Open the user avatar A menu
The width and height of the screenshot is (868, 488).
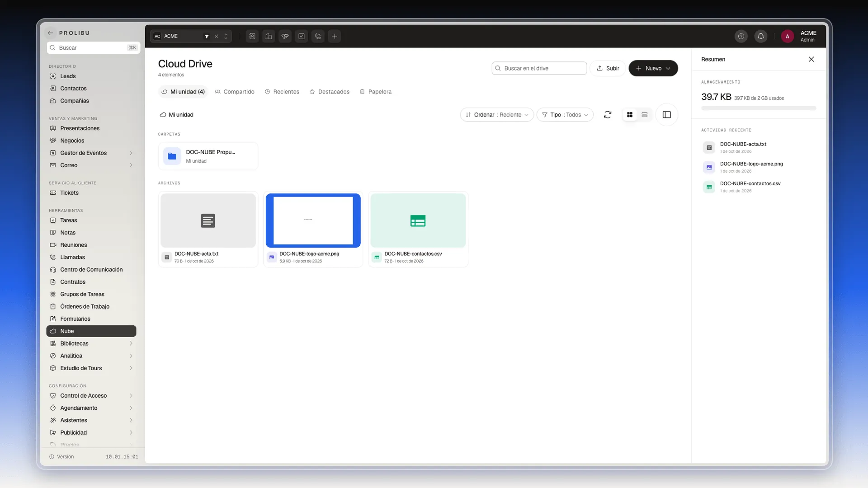tap(787, 36)
